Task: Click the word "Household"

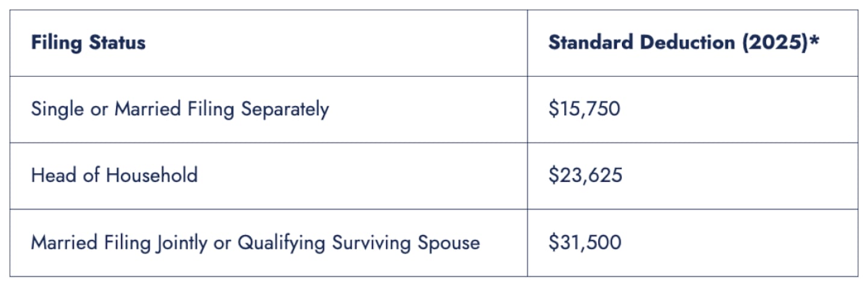Action: coord(152,176)
